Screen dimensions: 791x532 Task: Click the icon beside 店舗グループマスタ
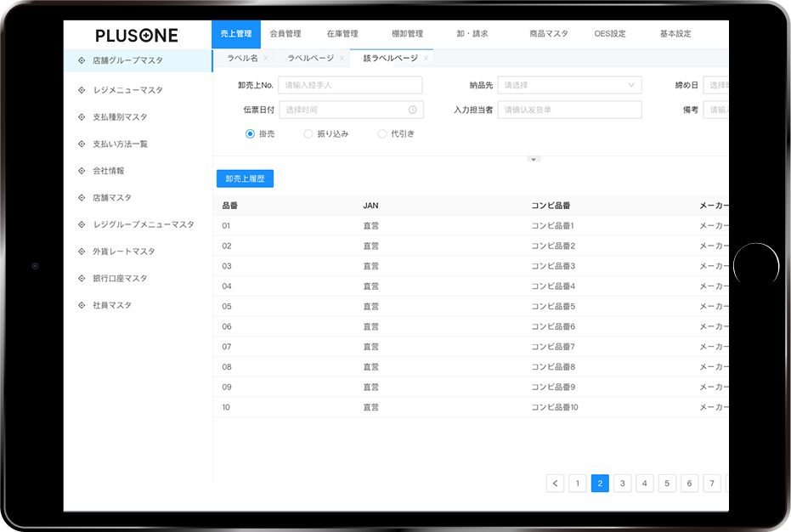[x=81, y=60]
